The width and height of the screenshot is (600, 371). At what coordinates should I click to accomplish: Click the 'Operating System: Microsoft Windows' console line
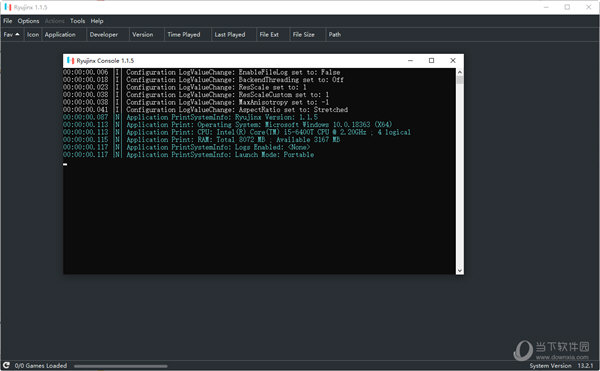(227, 125)
